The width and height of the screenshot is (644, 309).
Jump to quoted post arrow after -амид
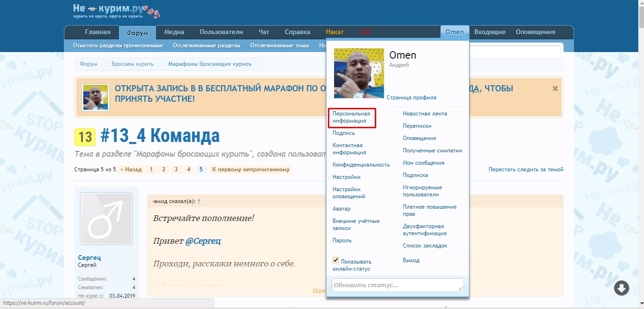(199, 202)
